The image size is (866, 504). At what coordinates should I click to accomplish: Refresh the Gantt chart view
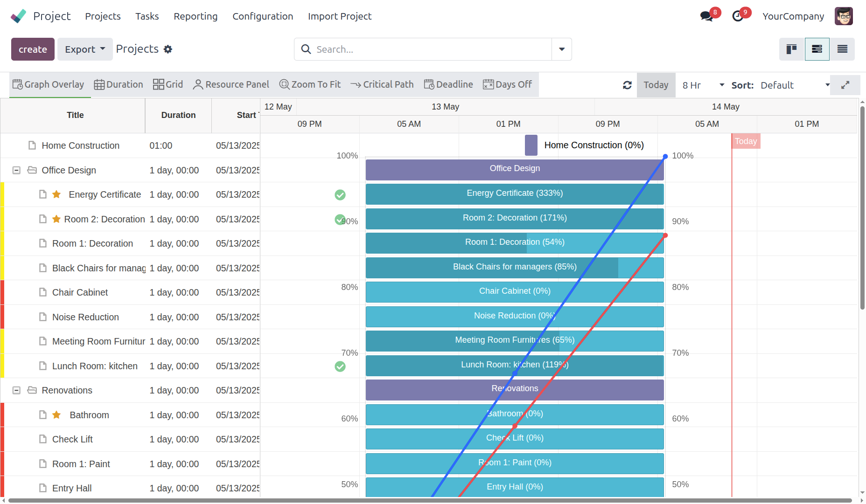(x=627, y=85)
